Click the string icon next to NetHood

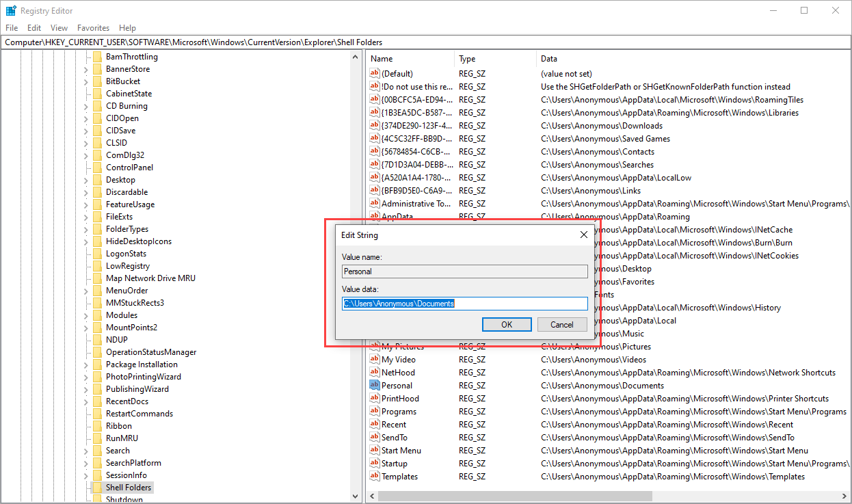tap(374, 372)
